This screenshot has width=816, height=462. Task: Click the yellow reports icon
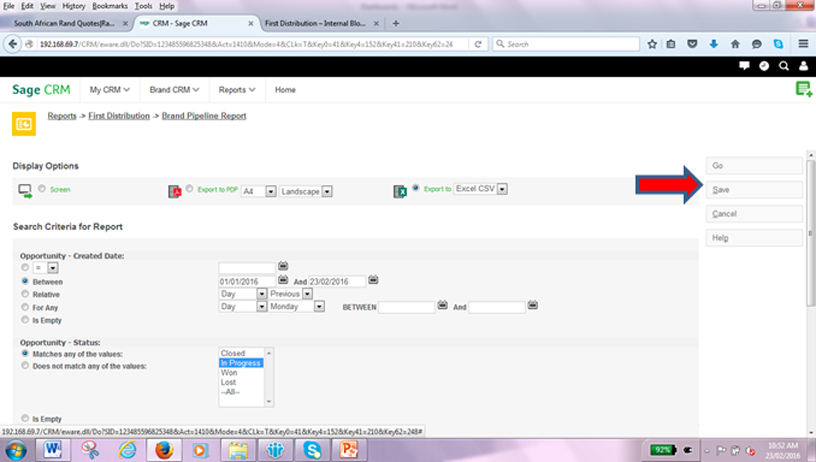click(24, 124)
